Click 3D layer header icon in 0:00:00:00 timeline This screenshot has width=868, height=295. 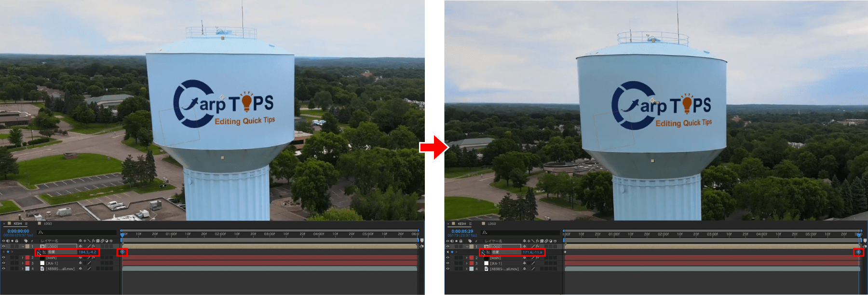click(x=111, y=241)
